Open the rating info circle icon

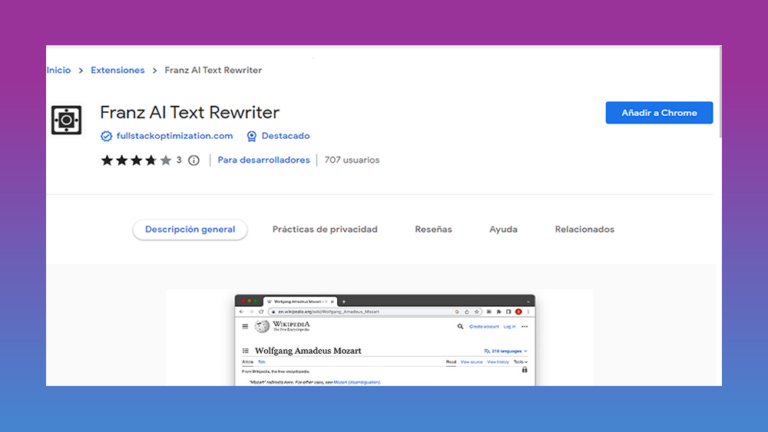pos(194,160)
